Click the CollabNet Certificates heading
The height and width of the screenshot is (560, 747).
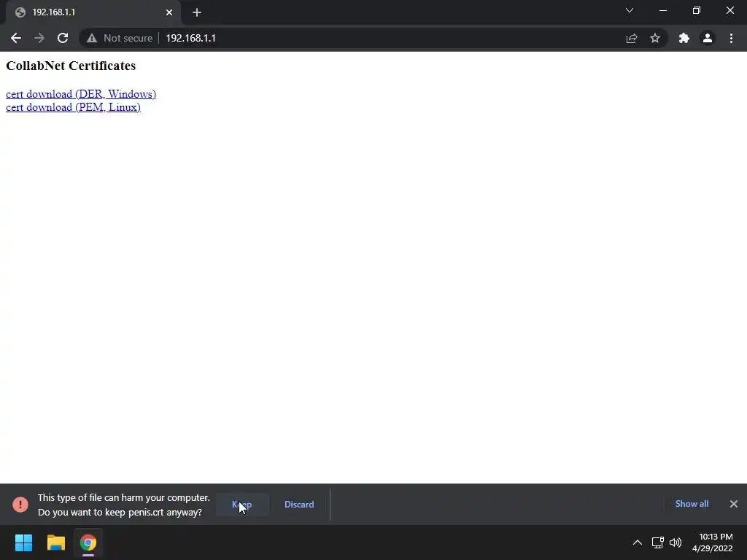(71, 66)
